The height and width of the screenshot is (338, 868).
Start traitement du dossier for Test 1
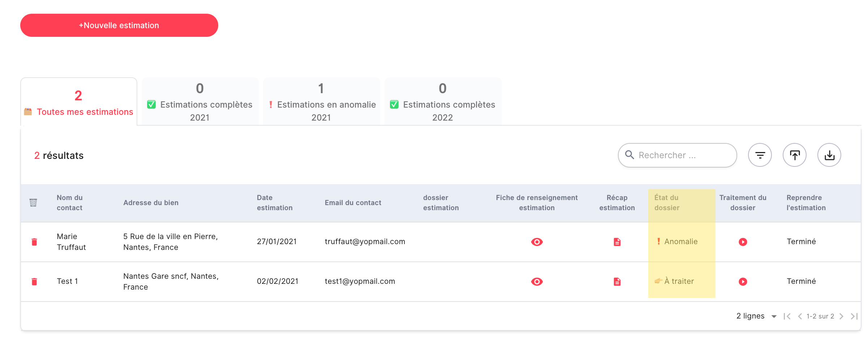click(x=743, y=282)
